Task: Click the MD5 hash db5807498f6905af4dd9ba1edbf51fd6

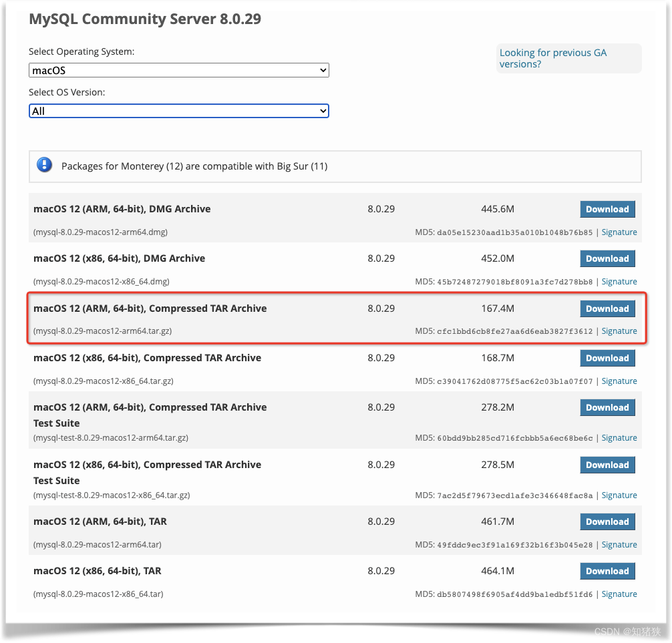Action: click(x=515, y=595)
